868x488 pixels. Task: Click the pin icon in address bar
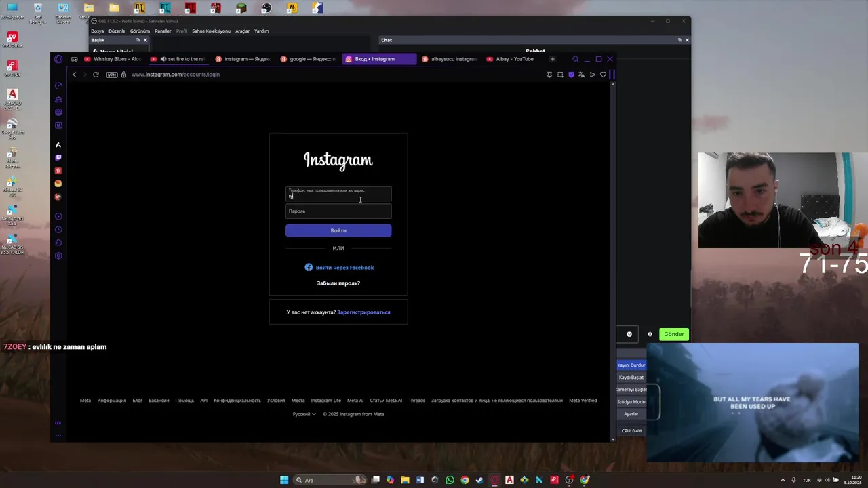(x=549, y=75)
